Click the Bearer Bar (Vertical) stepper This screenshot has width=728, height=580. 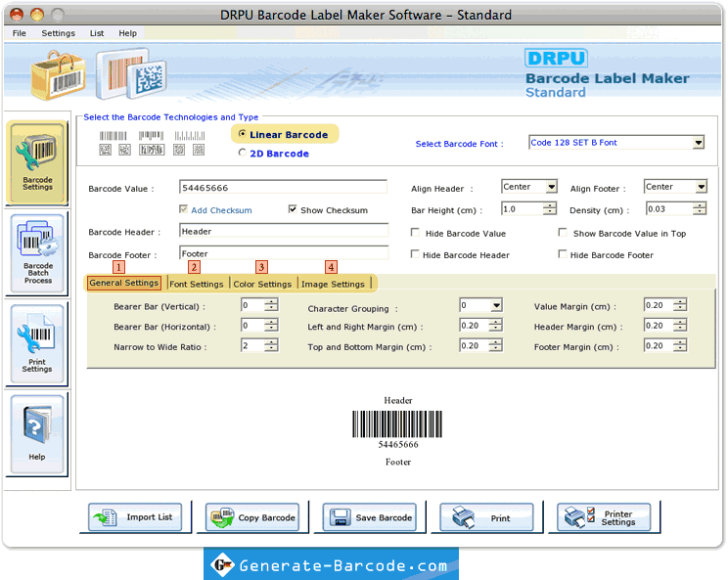tap(271, 305)
